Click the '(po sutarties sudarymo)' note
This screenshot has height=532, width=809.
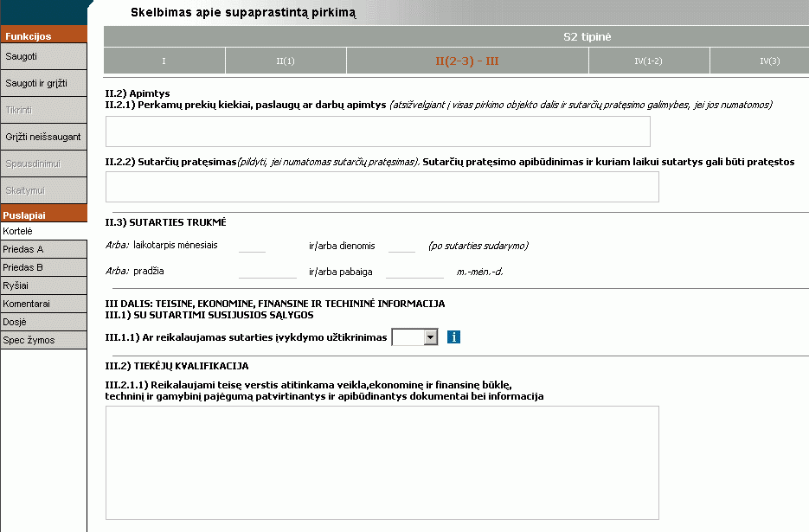(478, 246)
